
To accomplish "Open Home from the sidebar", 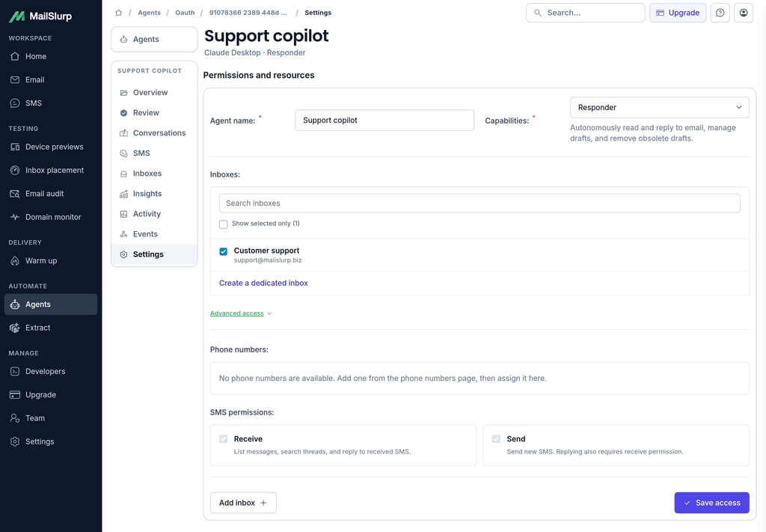I will [x=51, y=56].
